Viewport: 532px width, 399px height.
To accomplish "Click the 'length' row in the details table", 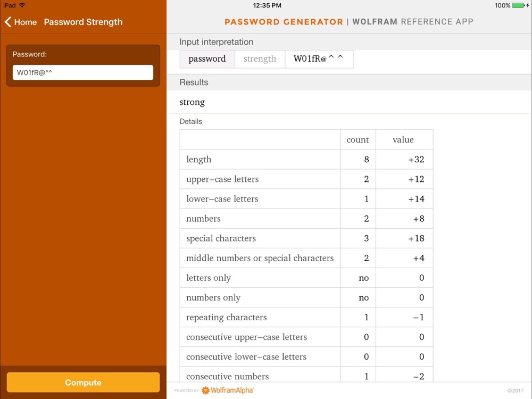I will pos(306,160).
